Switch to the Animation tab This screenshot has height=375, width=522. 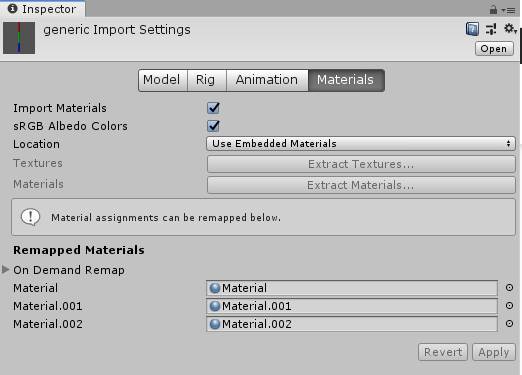pos(267,80)
